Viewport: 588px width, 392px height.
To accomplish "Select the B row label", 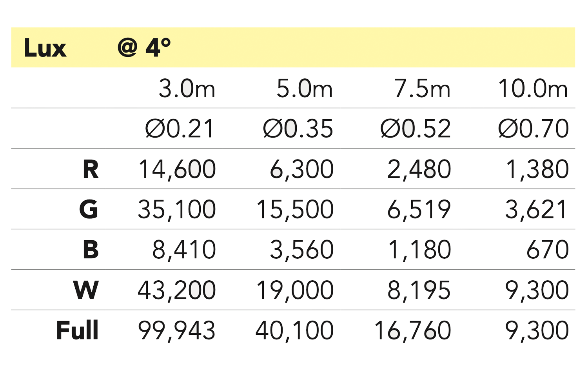I will click(91, 250).
